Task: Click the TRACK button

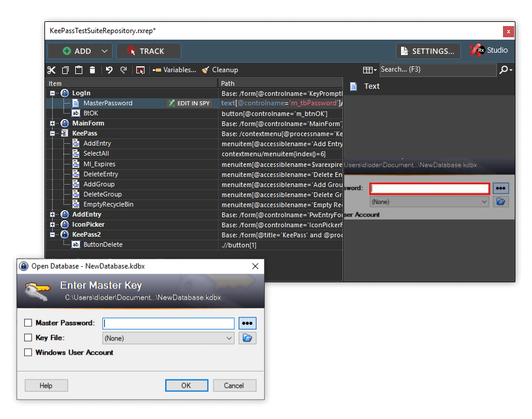Action: tap(149, 51)
